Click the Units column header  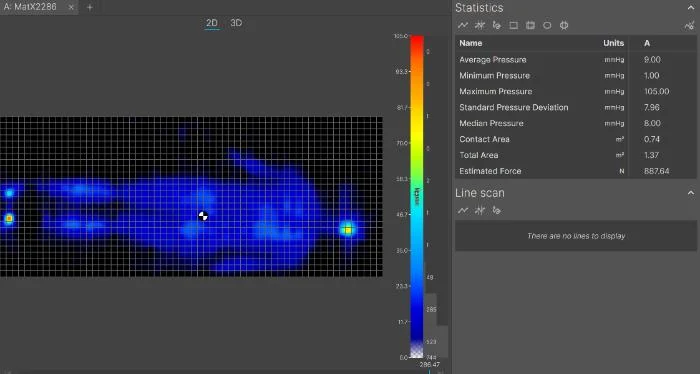point(613,43)
